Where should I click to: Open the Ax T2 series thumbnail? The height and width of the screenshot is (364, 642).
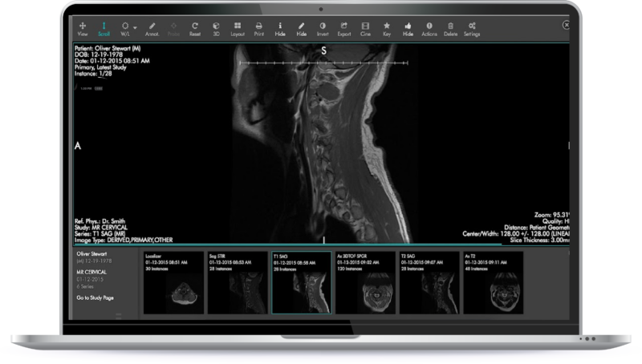pyautogui.click(x=493, y=282)
